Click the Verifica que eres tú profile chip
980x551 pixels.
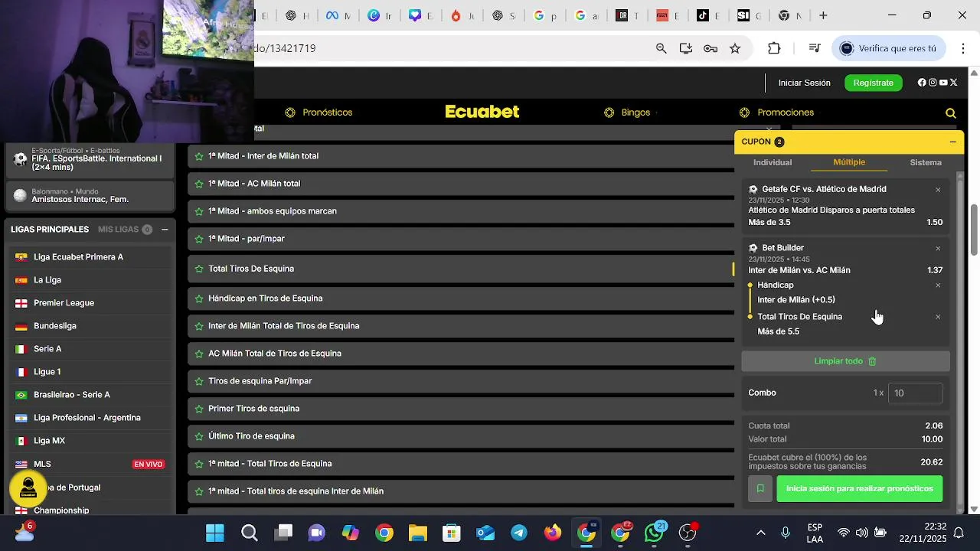tap(889, 48)
